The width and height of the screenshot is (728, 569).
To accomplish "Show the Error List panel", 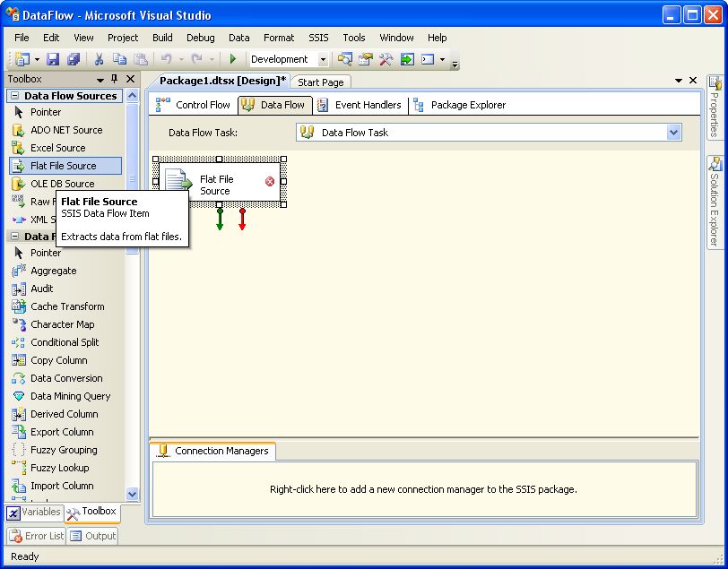I will point(37,536).
